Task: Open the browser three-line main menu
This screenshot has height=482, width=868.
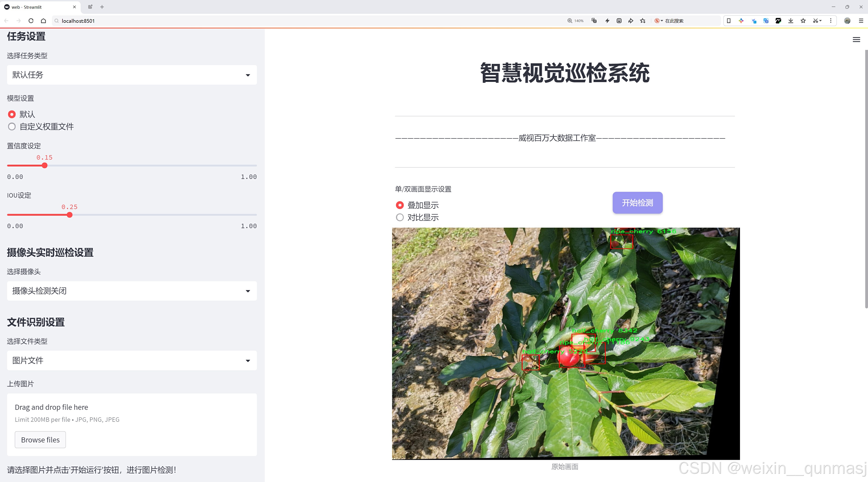Action: click(861, 20)
